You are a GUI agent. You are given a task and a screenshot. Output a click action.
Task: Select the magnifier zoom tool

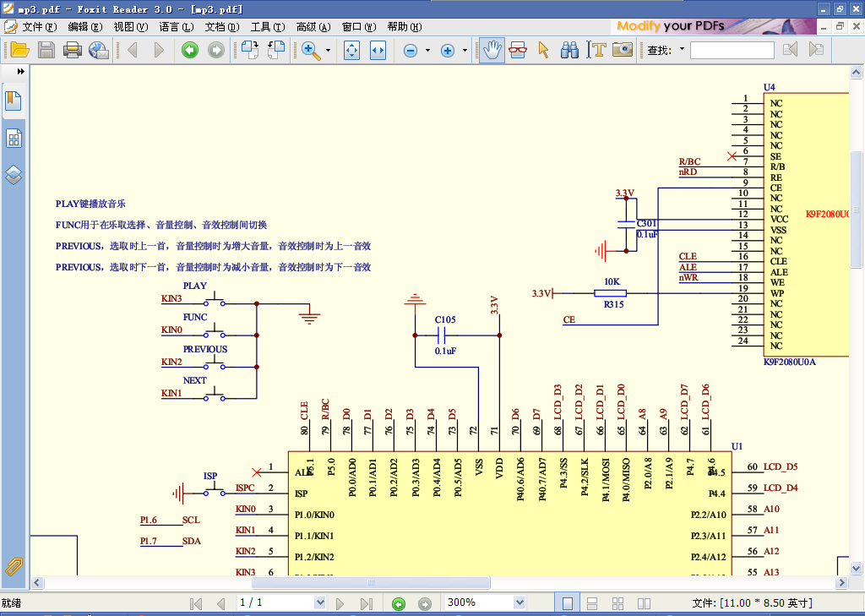point(311,50)
